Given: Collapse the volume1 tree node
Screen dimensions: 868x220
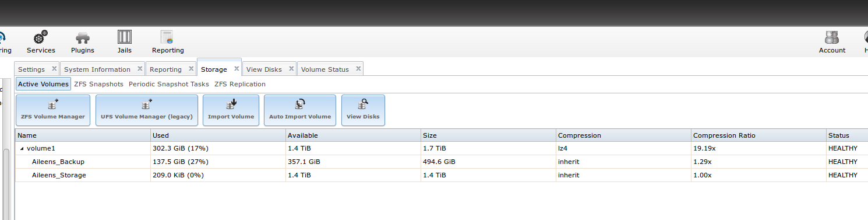Looking at the screenshot, I should pyautogui.click(x=22, y=149).
